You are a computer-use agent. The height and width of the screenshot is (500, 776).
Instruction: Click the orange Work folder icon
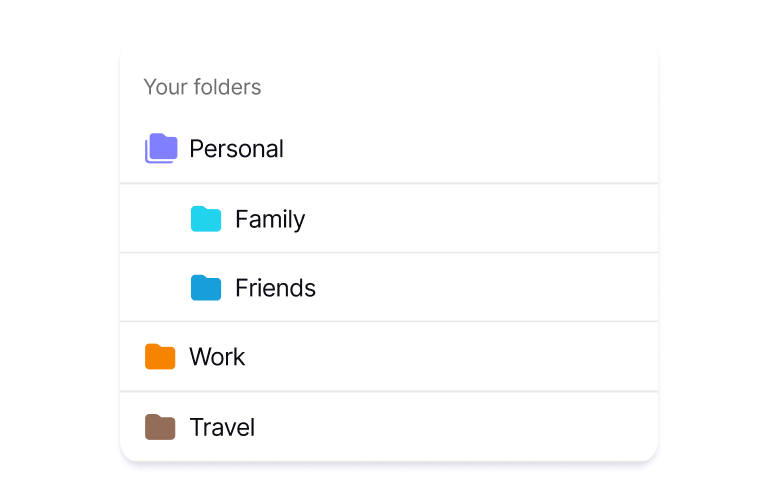click(160, 357)
